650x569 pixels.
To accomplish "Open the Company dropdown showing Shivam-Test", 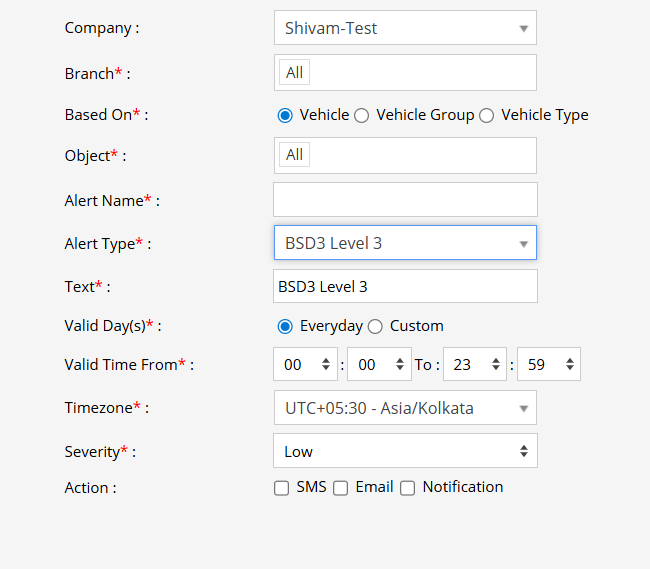I will coord(405,28).
